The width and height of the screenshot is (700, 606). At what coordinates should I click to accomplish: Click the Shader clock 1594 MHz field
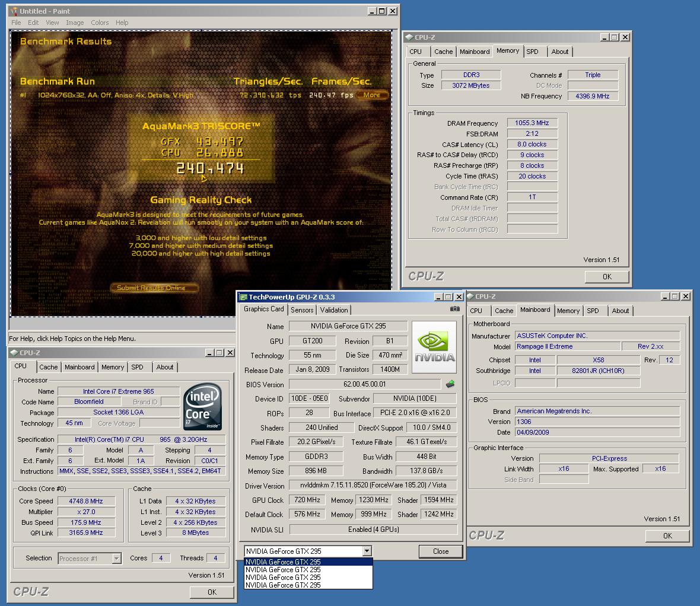pyautogui.click(x=439, y=500)
